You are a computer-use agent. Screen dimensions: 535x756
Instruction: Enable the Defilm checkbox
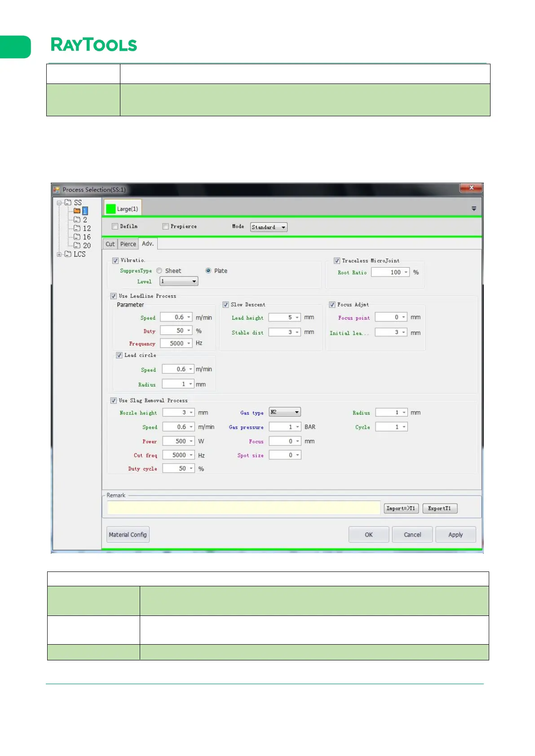pyautogui.click(x=115, y=226)
